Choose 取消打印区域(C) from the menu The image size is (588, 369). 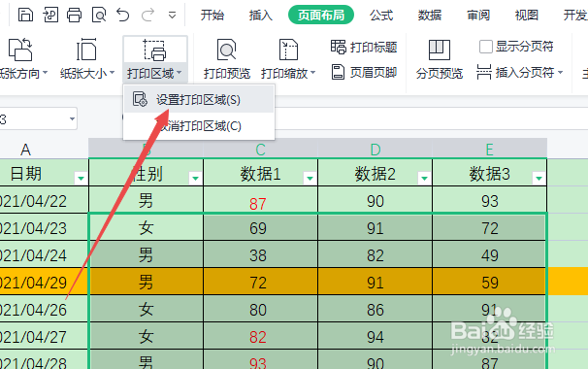pyautogui.click(x=199, y=126)
